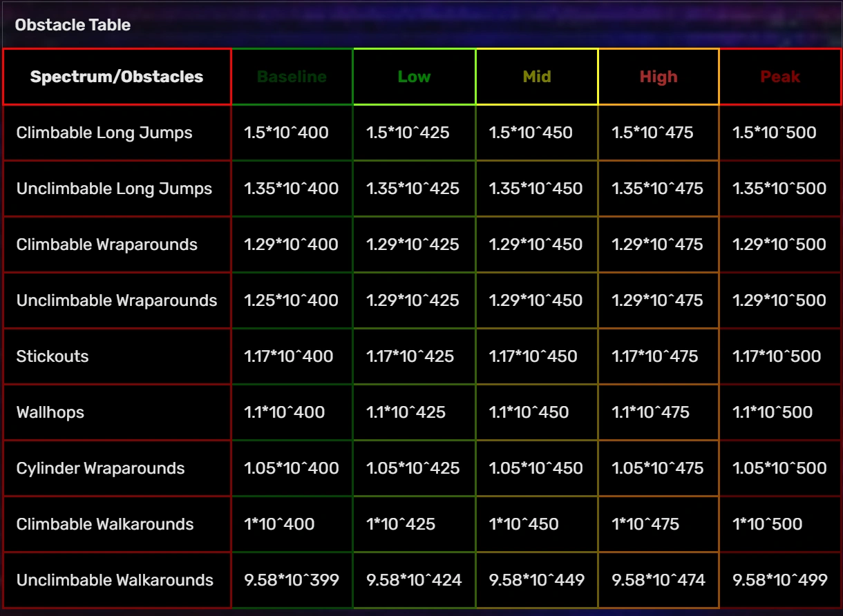This screenshot has height=616, width=843.
Task: Select the Wallhops row label
Action: point(50,412)
